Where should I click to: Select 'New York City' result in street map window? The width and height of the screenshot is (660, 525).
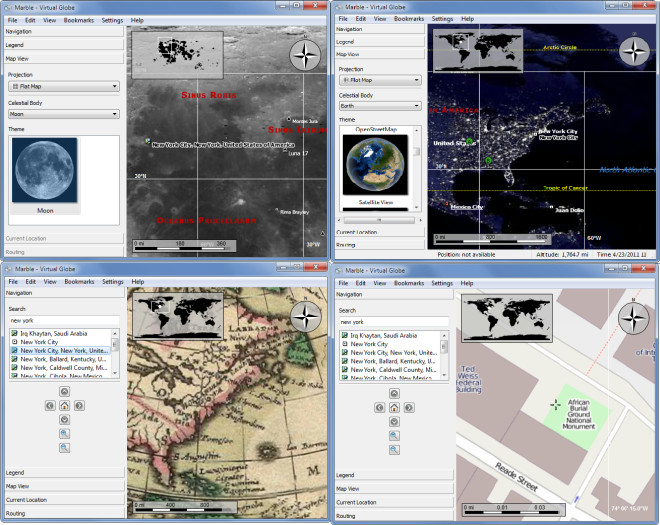coord(369,344)
